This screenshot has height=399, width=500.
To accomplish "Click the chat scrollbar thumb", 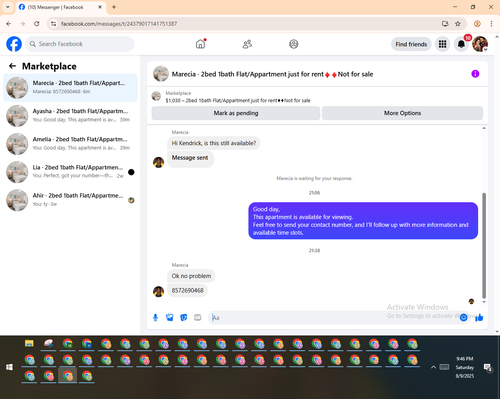I will 484,246.
